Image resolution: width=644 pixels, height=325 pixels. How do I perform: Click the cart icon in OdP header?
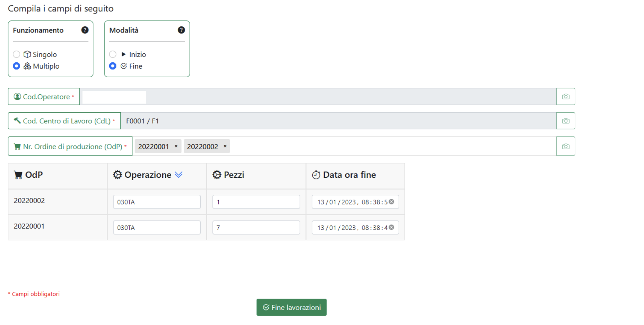pyautogui.click(x=18, y=175)
